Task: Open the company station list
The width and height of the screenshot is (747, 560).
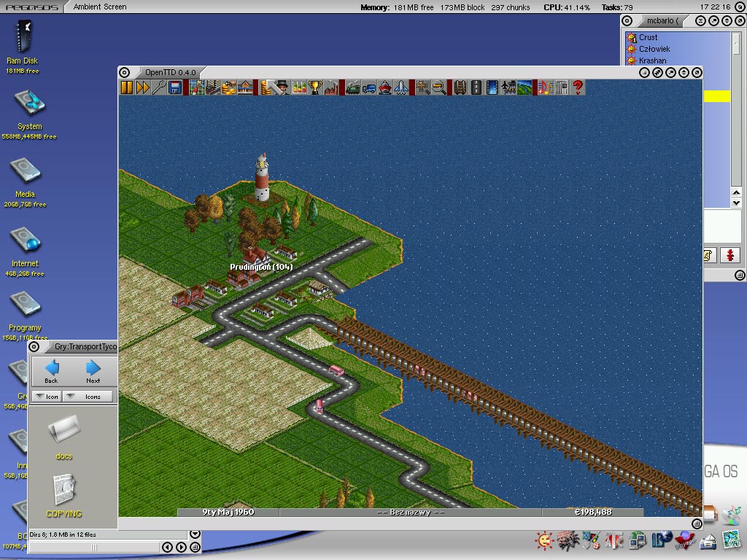Action: (x=245, y=87)
